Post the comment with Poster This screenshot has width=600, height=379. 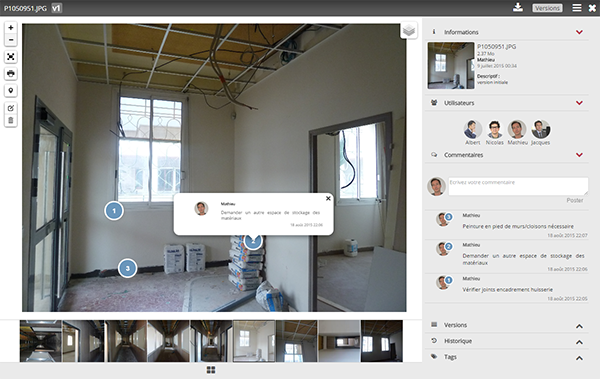[575, 200]
